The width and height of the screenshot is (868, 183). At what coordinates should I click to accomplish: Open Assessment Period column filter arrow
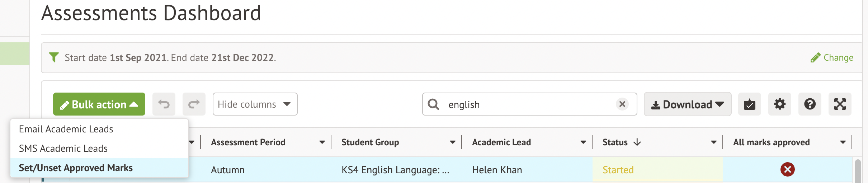322,142
